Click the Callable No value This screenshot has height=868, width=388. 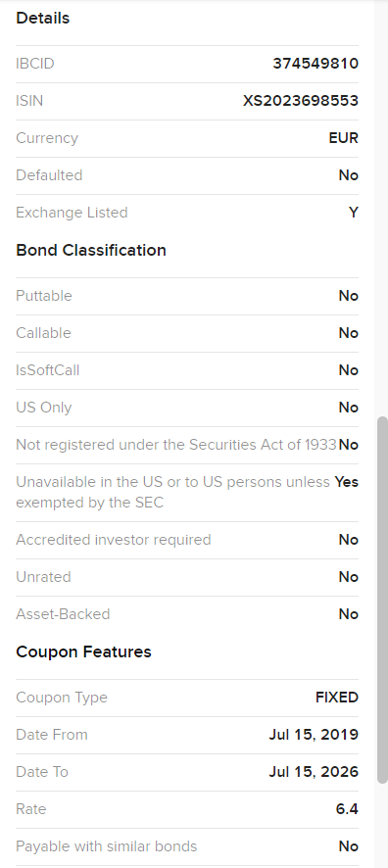pos(348,333)
